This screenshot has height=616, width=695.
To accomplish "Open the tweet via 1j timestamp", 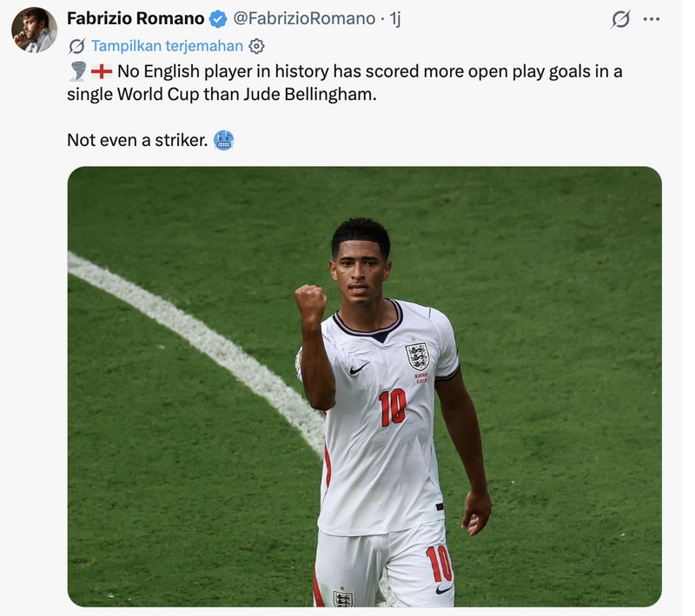I will point(395,18).
